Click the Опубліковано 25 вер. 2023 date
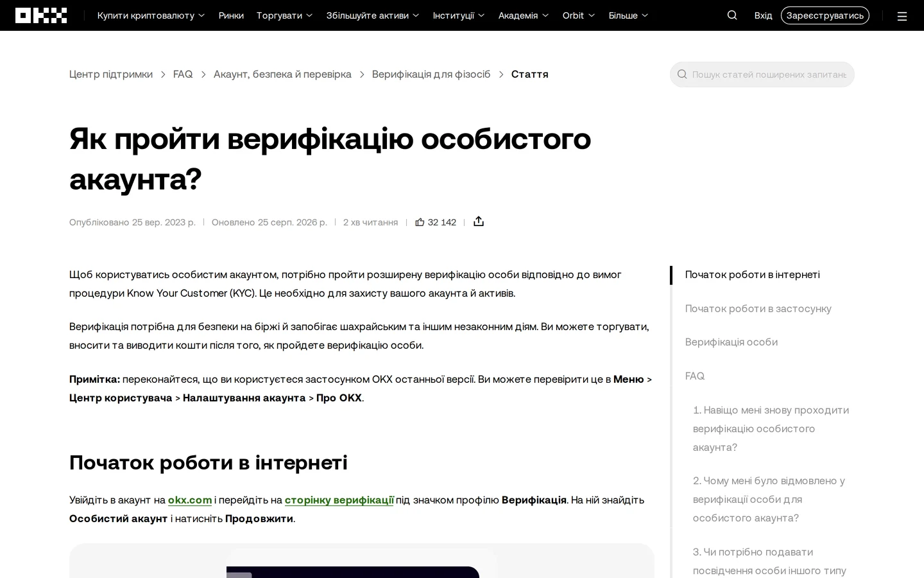Image resolution: width=924 pixels, height=578 pixels. pos(132,222)
